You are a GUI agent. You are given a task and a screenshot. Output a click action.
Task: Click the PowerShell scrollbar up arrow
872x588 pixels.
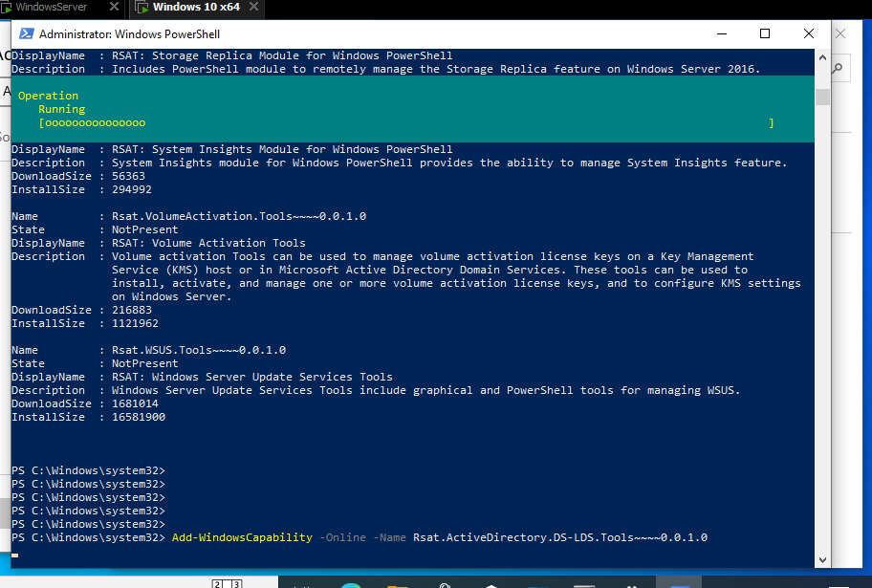tap(822, 57)
